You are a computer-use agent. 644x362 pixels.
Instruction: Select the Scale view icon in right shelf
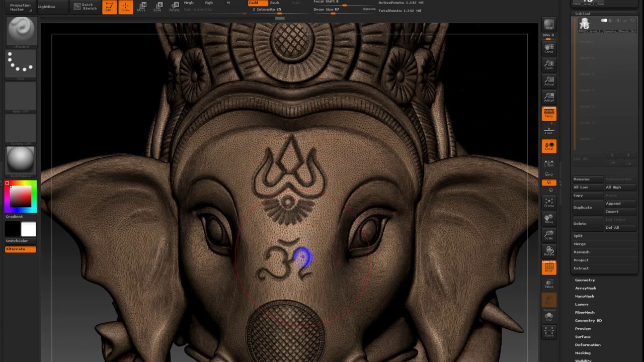pyautogui.click(x=549, y=235)
